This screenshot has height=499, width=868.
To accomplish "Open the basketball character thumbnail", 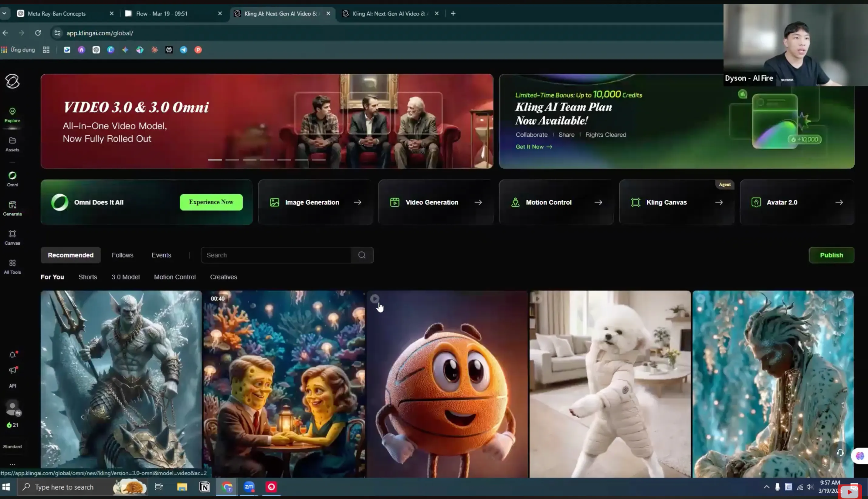I will click(447, 384).
